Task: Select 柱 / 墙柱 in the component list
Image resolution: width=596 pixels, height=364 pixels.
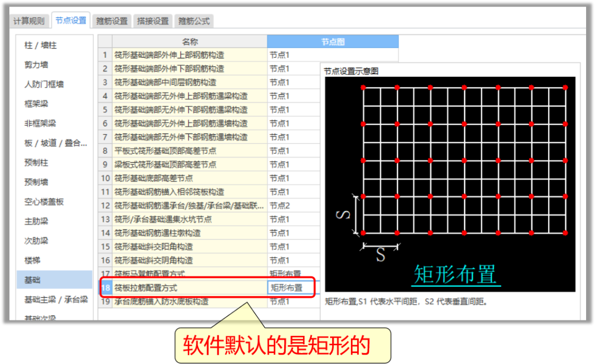Action: coord(41,45)
